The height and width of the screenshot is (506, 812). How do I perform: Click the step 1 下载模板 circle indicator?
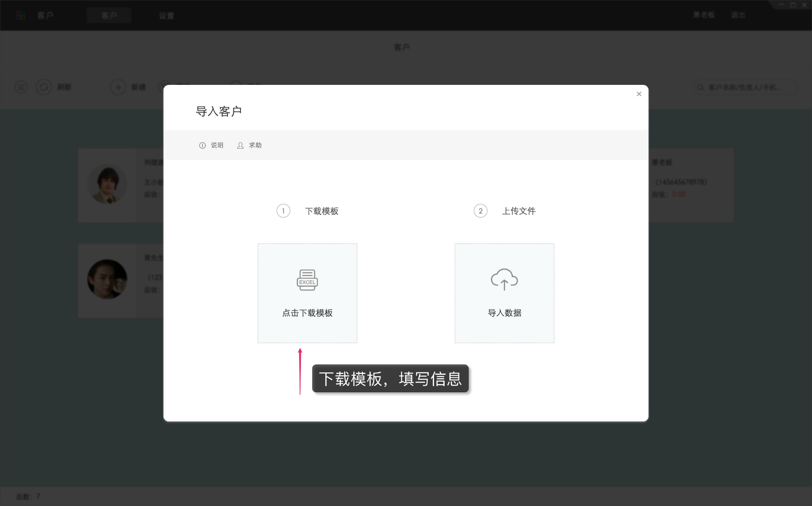point(283,211)
